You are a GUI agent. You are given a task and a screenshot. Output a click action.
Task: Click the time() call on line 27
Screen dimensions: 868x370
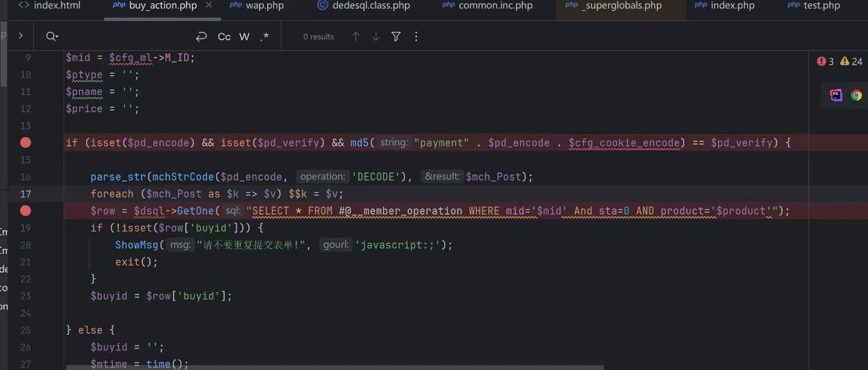click(x=167, y=364)
